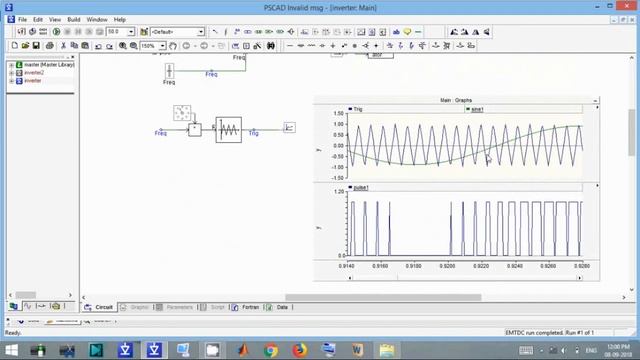Collapse the Main : Graphs frame
The height and width of the screenshot is (360, 640).
(x=595, y=100)
